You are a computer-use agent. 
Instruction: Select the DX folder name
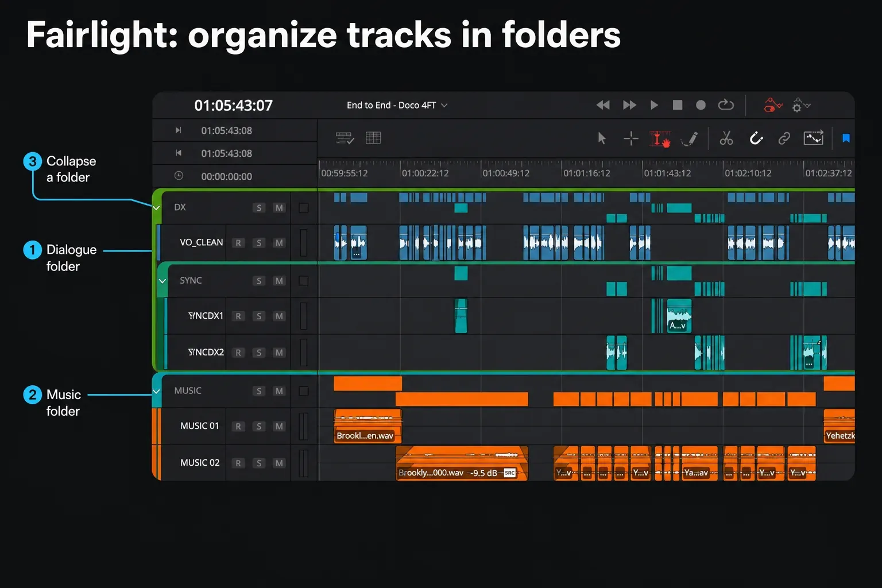(180, 207)
